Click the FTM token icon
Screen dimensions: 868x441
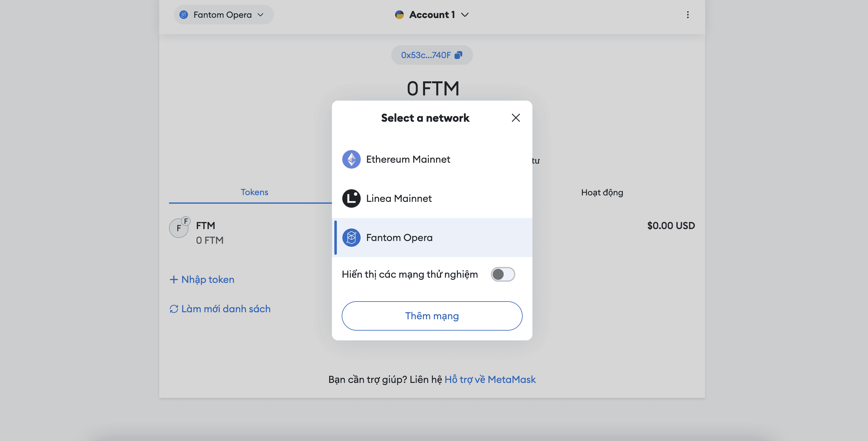pos(179,228)
